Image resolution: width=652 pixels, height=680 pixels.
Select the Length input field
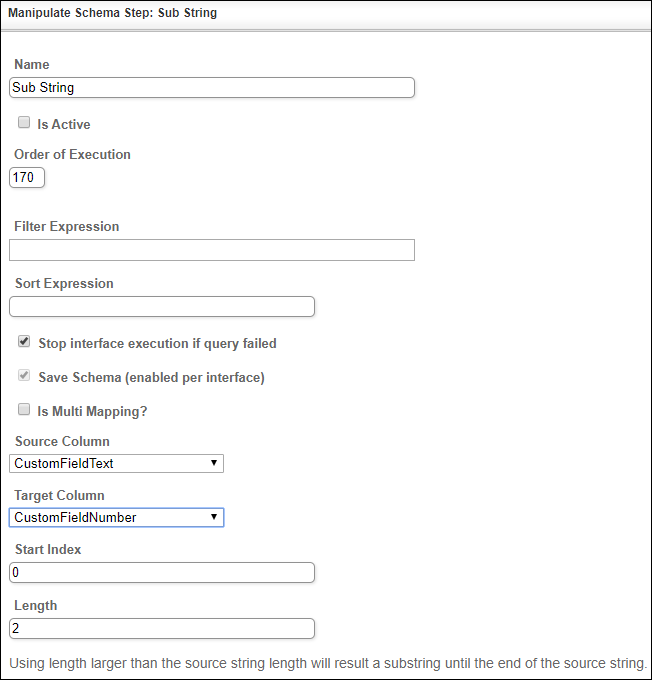coord(161,629)
